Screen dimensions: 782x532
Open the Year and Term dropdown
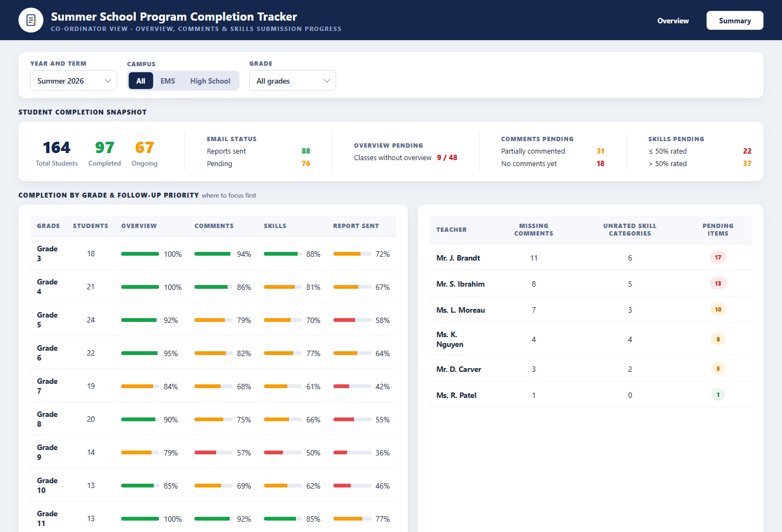(74, 81)
